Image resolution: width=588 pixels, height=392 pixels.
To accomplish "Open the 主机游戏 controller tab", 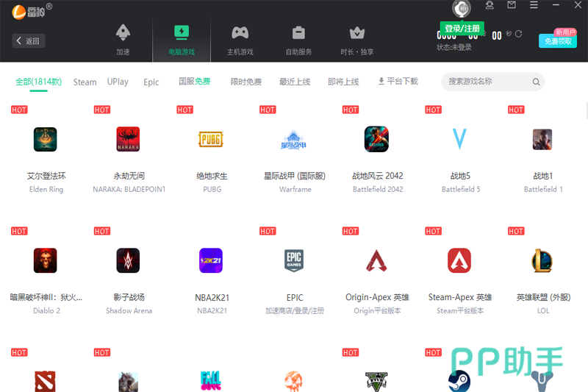I will [240, 40].
